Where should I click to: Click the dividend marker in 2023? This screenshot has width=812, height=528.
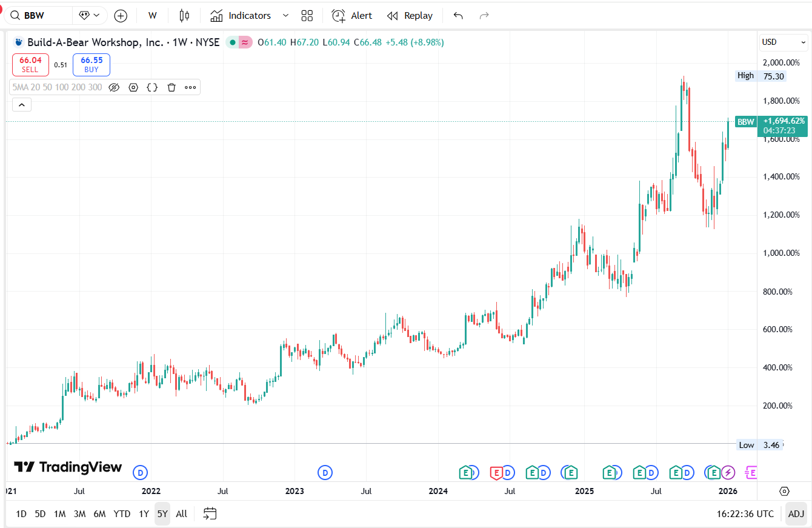tap(325, 472)
